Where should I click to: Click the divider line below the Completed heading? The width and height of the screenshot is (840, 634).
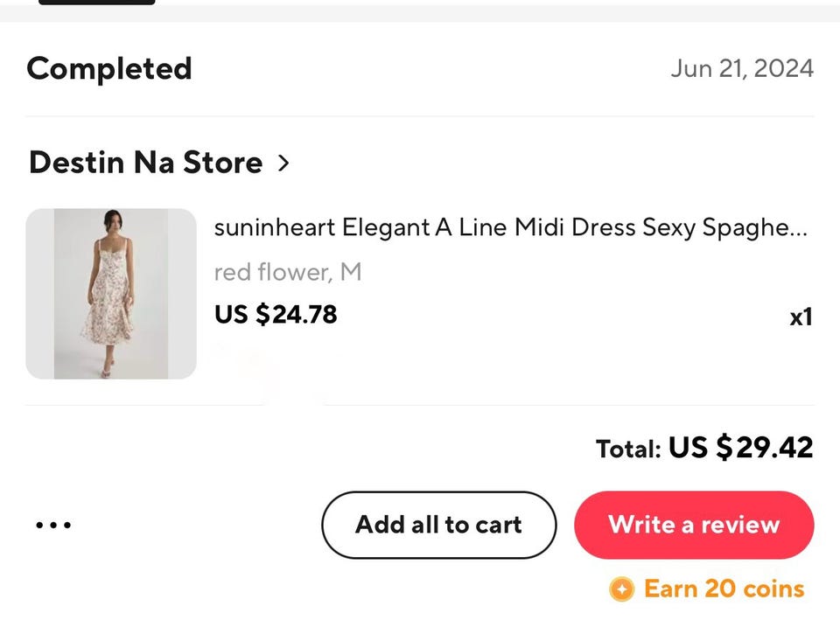pyautogui.click(x=420, y=116)
